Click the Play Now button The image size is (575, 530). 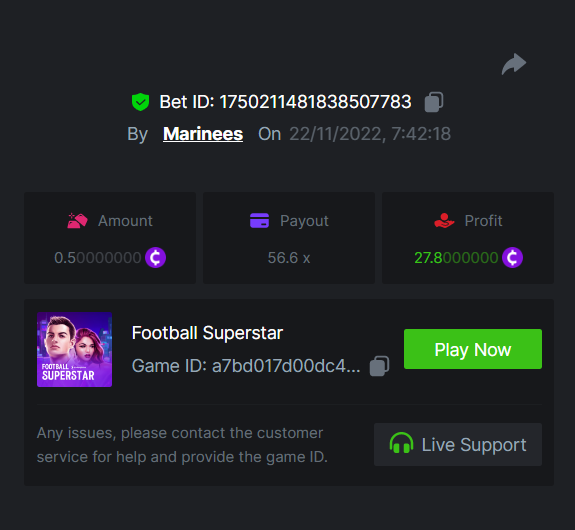point(473,349)
